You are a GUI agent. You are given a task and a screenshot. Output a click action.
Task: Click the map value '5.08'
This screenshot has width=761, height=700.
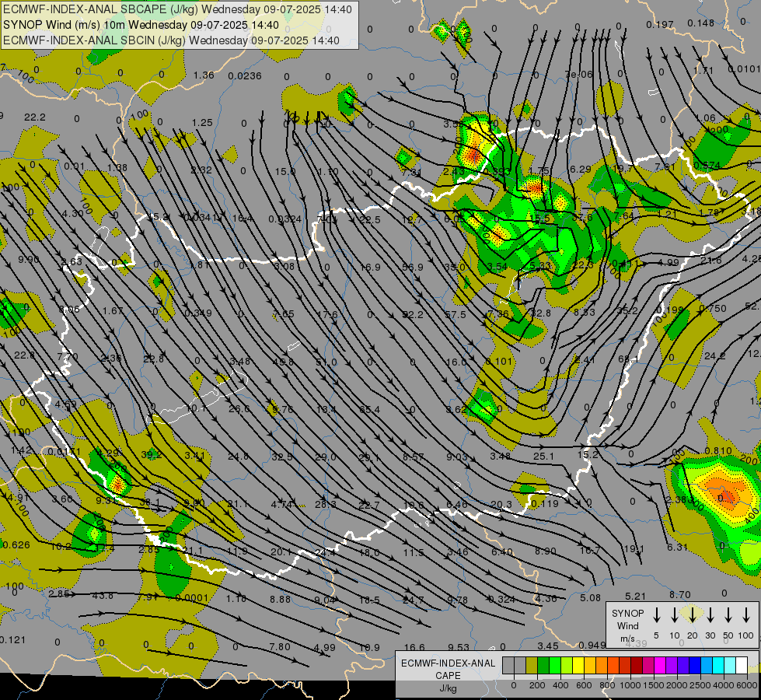(590, 597)
